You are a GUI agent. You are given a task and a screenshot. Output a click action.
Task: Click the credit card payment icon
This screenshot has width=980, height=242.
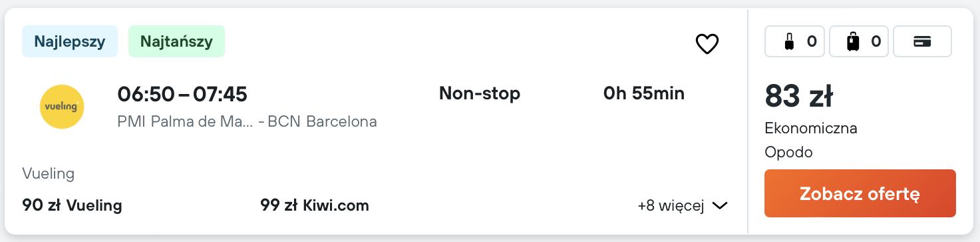[x=922, y=42]
